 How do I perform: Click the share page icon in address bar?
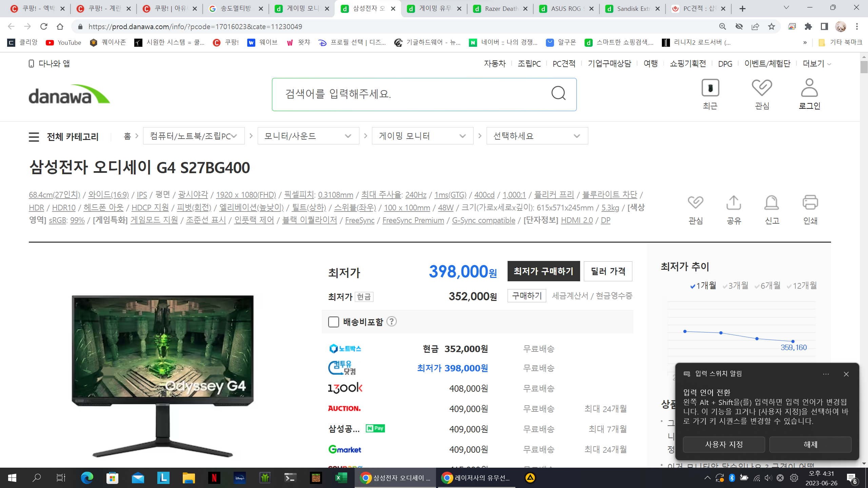coord(755,26)
